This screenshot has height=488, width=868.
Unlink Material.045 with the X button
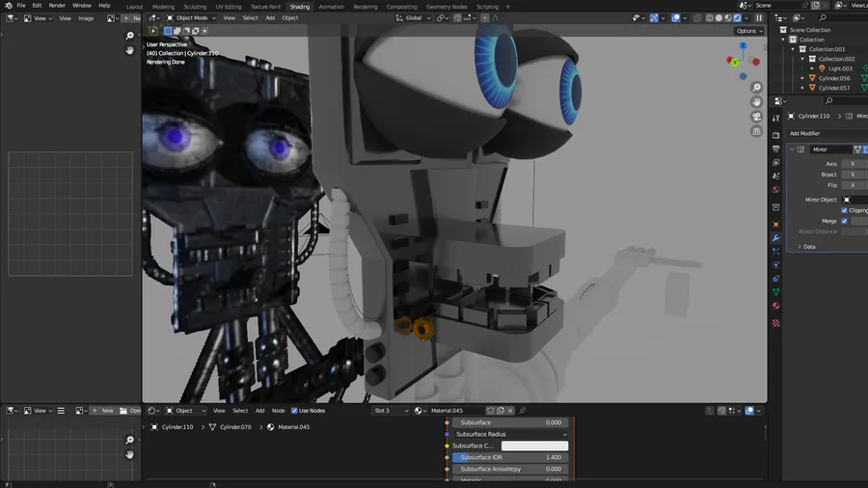click(x=510, y=411)
